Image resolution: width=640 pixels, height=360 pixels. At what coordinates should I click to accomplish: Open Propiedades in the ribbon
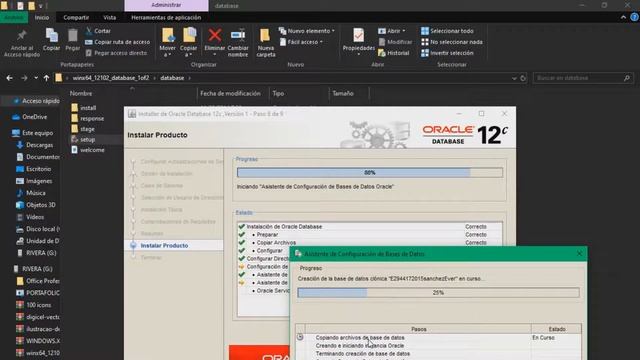point(358,41)
